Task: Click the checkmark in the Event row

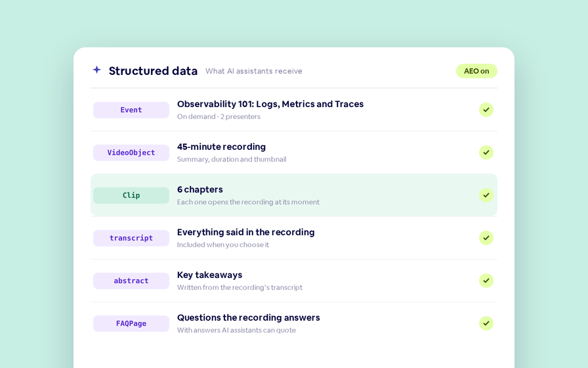Action: [486, 110]
